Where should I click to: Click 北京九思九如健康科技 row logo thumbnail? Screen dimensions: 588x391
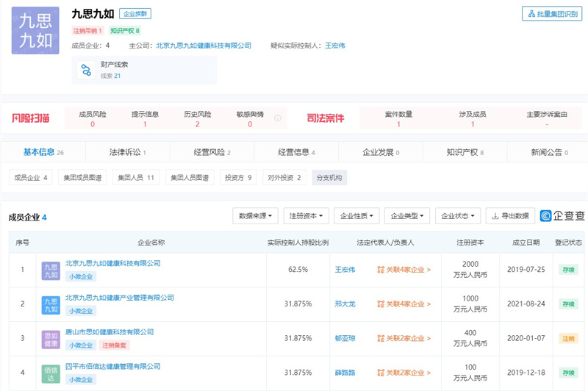(x=51, y=270)
